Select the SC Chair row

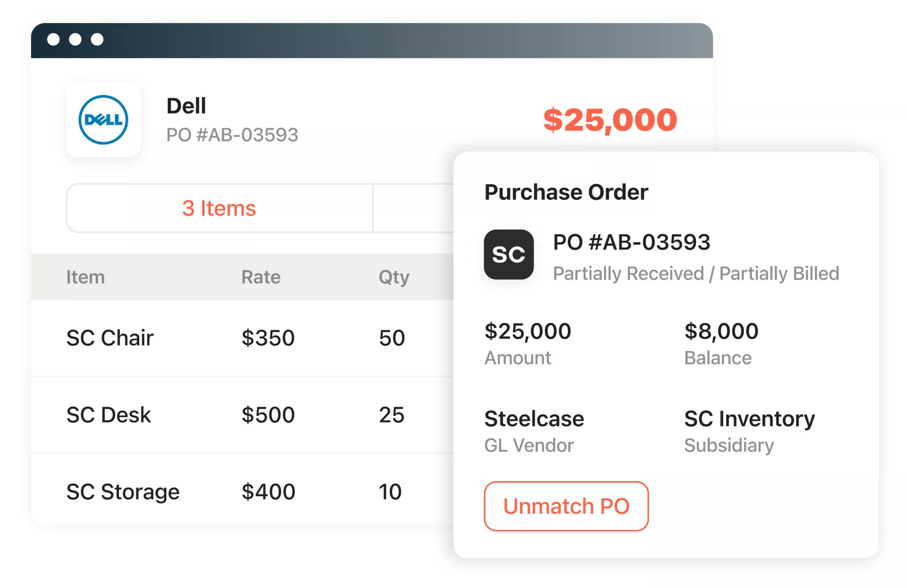click(110, 338)
